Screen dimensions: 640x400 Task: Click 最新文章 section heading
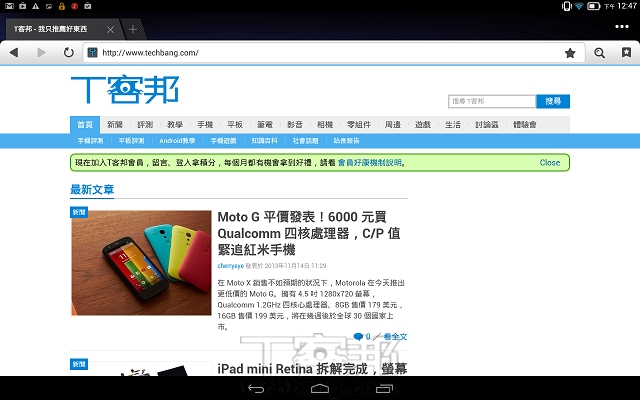coord(92,190)
